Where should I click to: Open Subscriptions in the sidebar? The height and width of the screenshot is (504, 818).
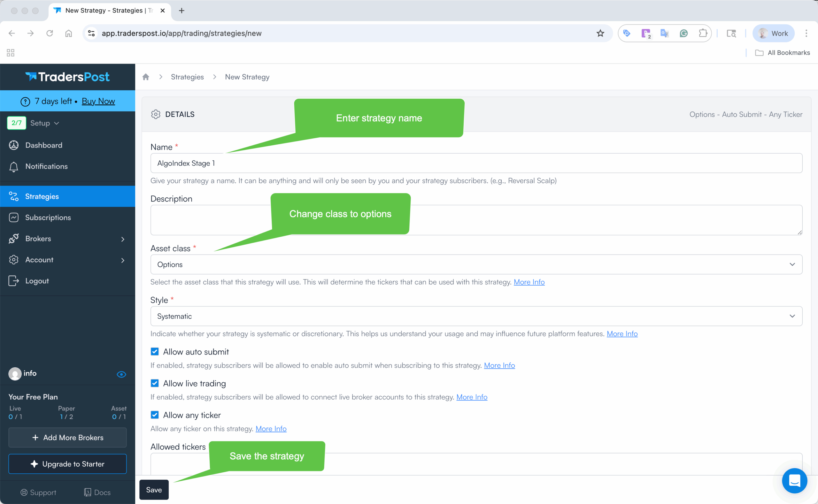[x=48, y=218]
